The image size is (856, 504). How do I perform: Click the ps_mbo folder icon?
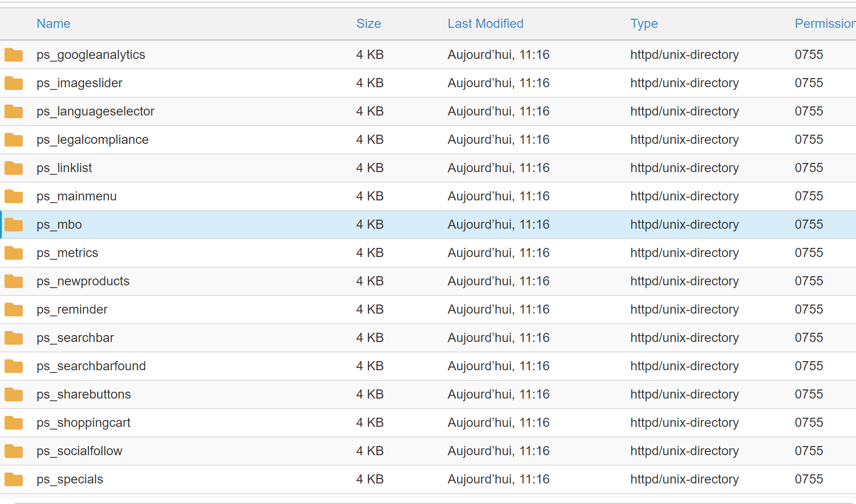pos(14,225)
